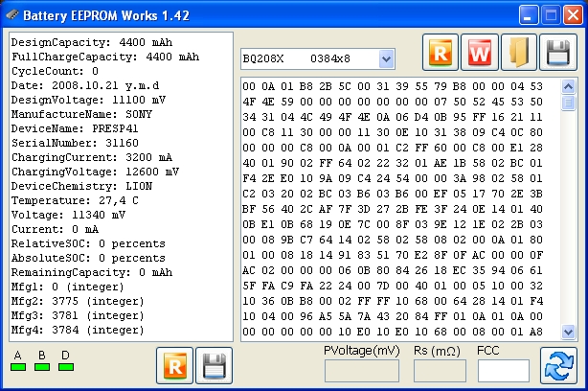Click the app icon in title bar
This screenshot has height=391, width=588.
click(x=12, y=15)
